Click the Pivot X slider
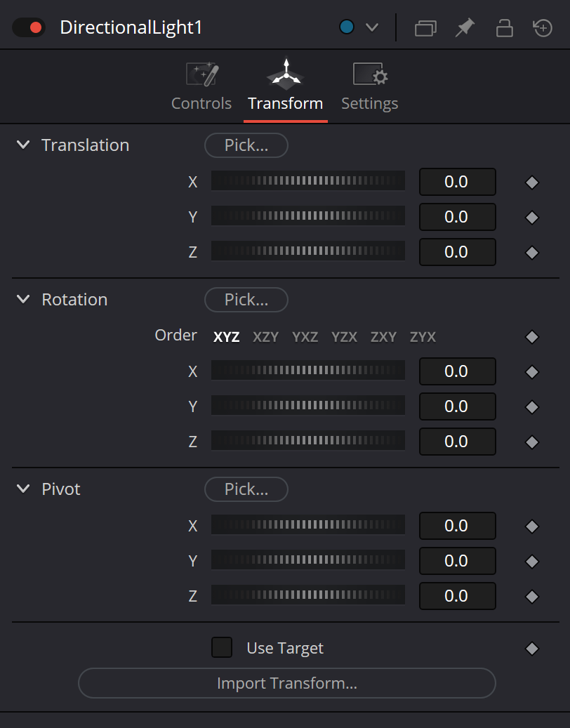Image resolution: width=570 pixels, height=728 pixels. pyautogui.click(x=308, y=524)
